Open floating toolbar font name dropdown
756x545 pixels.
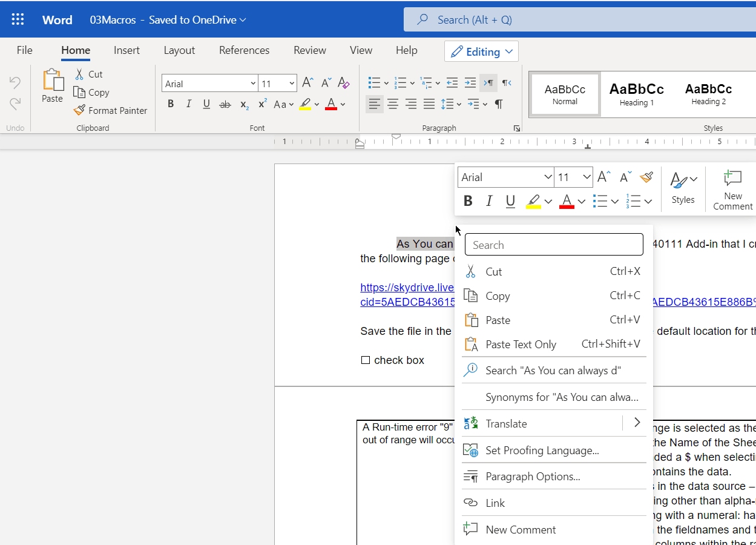click(548, 177)
